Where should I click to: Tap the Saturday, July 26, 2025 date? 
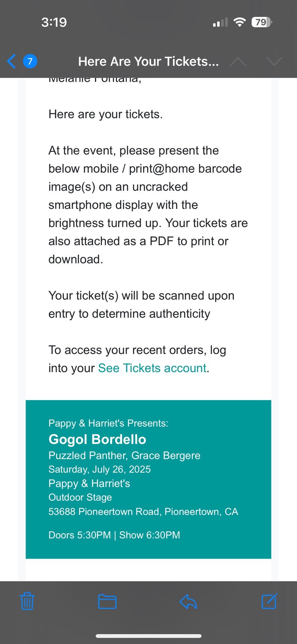[x=100, y=469]
